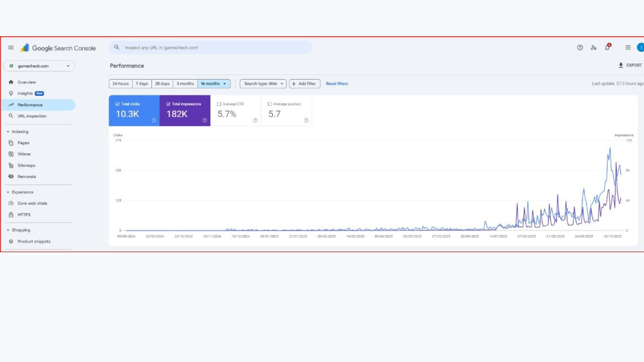Image resolution: width=644 pixels, height=362 pixels.
Task: Click the Performance page heading
Action: coord(127,66)
